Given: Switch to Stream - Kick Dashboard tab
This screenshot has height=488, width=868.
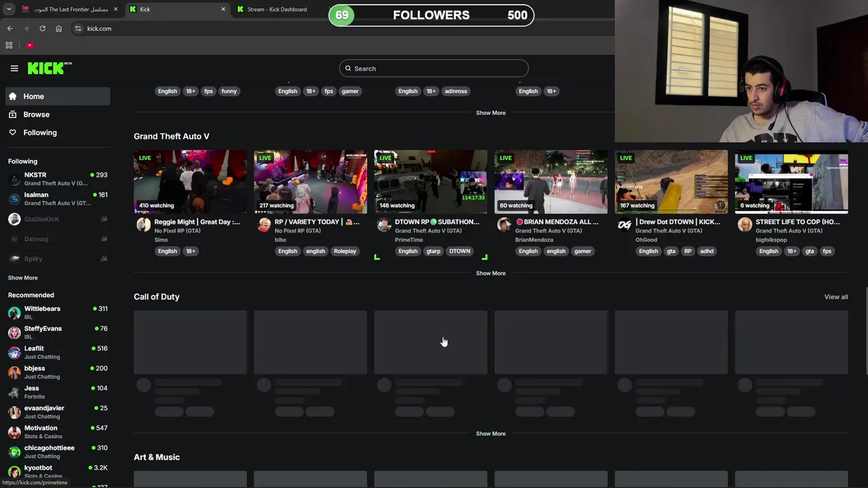Looking at the screenshot, I should tap(278, 9).
